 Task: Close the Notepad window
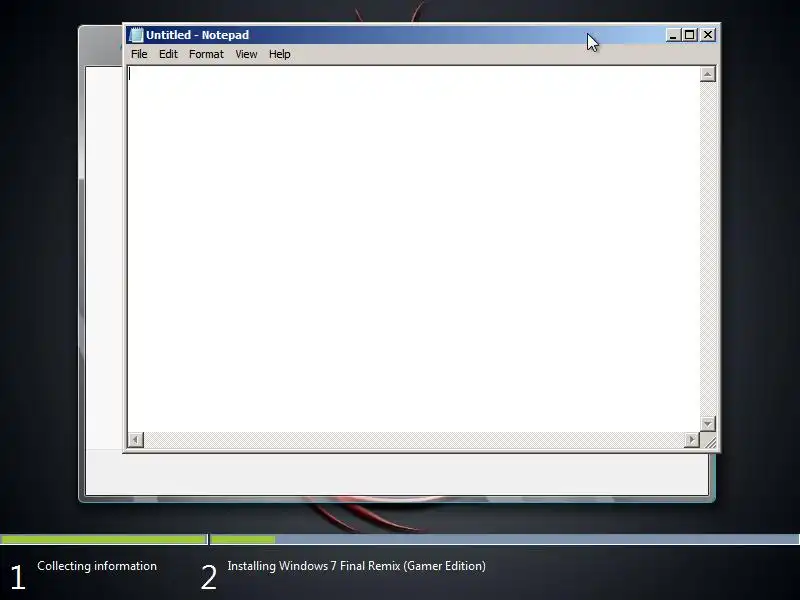tap(708, 35)
